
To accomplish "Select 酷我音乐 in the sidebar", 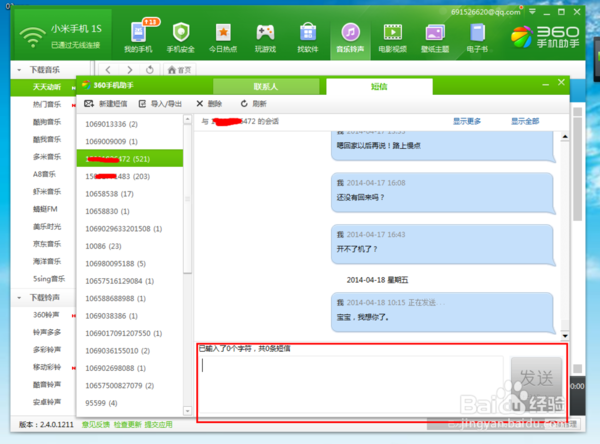I will (47, 139).
